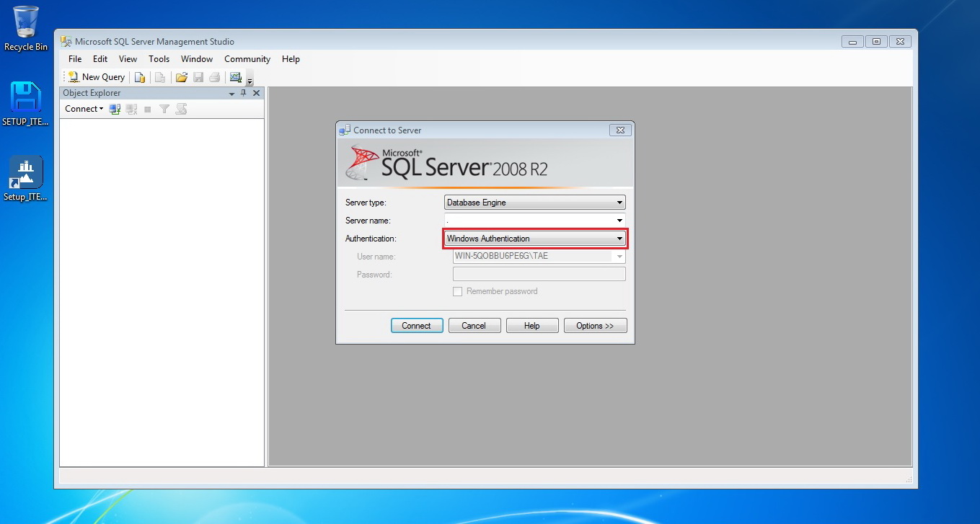Open the Connect dropdown in Object Explorer
The height and width of the screenshot is (524, 980).
tap(84, 109)
